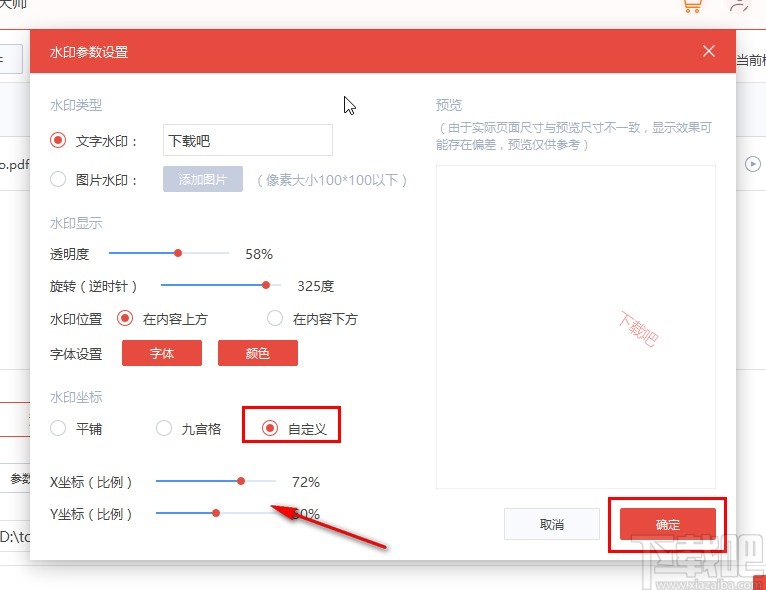Choose 在内容下方 watermark position
Viewport: 766px width, 590px height.
(275, 318)
